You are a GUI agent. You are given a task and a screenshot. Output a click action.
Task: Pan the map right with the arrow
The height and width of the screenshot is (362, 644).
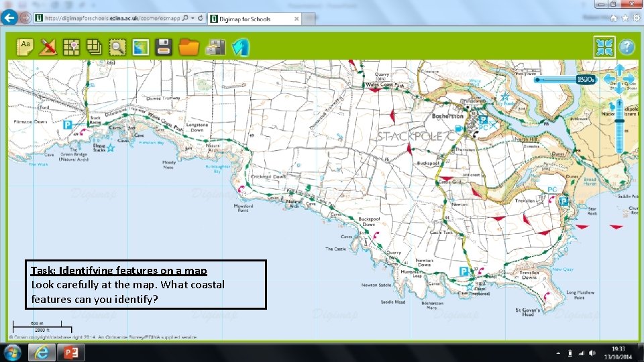pyautogui.click(x=629, y=79)
